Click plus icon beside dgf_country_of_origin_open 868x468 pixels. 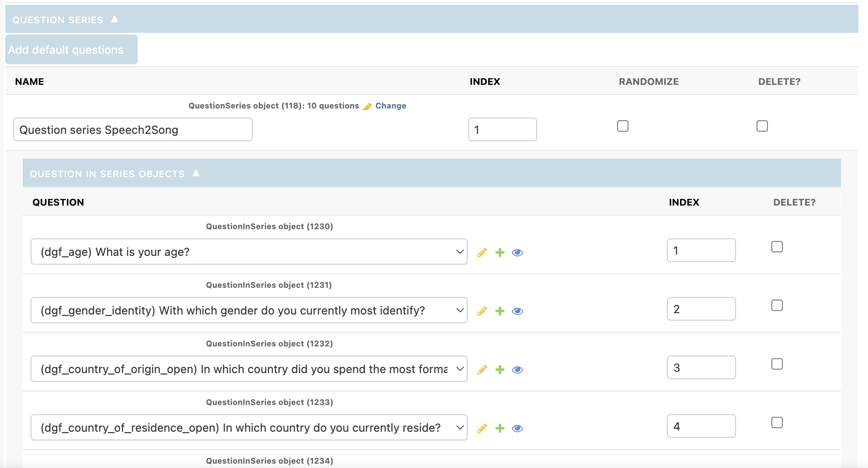[x=500, y=370]
